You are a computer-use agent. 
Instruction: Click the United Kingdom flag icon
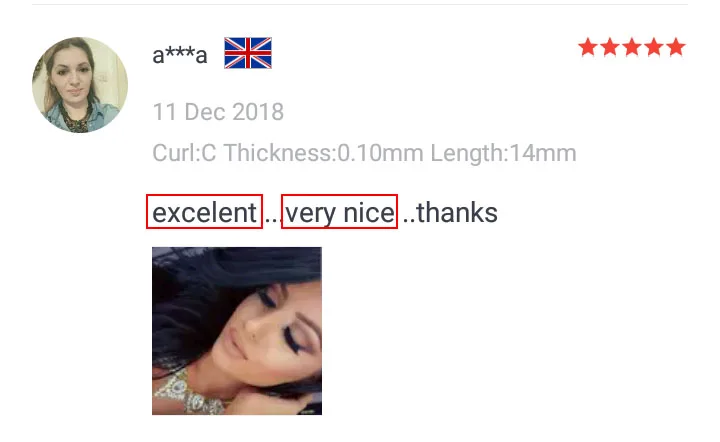(248, 53)
